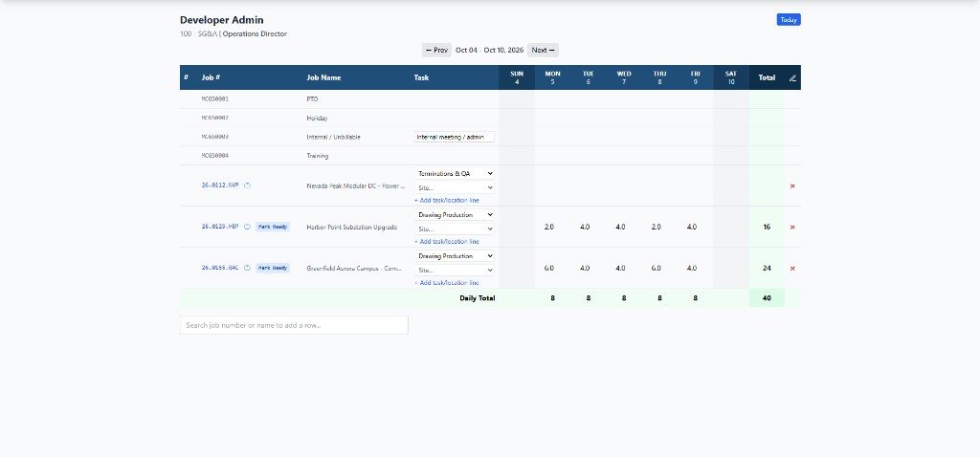Select the MCGS0002 Holiday job number

215,118
